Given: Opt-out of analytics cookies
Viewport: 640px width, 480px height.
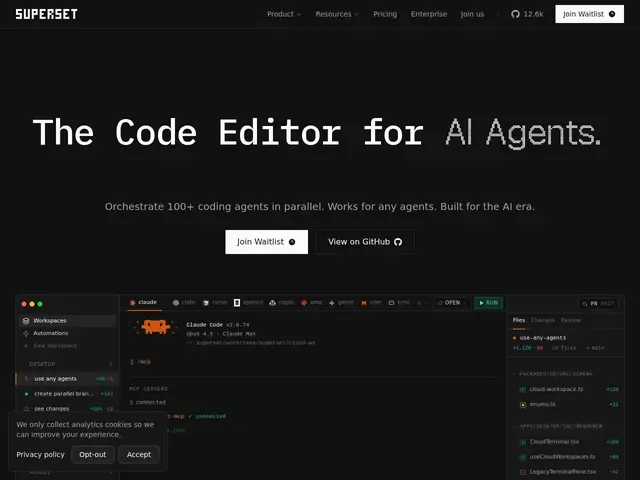Looking at the screenshot, I should (93, 455).
